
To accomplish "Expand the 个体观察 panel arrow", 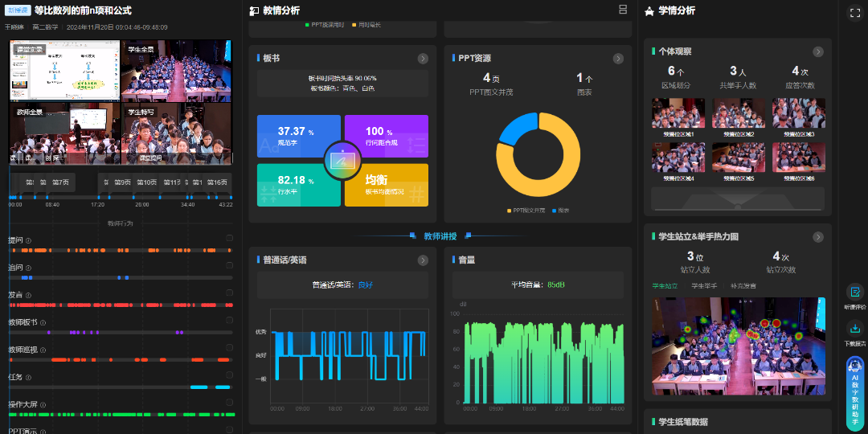I will [x=817, y=52].
